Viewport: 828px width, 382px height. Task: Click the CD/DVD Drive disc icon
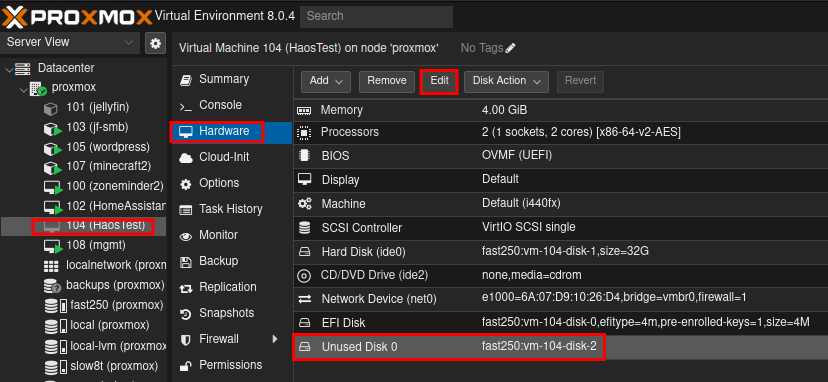[304, 275]
